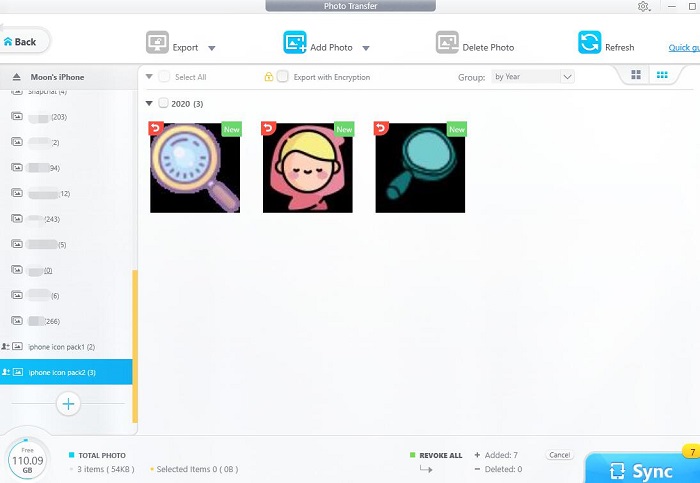Image resolution: width=700 pixels, height=483 pixels.
Task: Click the Added: 7 counter
Action: click(x=496, y=455)
